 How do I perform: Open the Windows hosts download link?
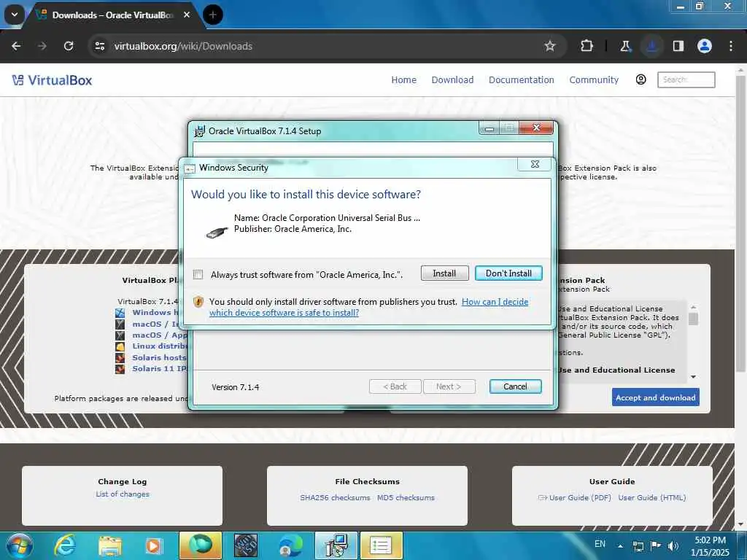[155, 312]
